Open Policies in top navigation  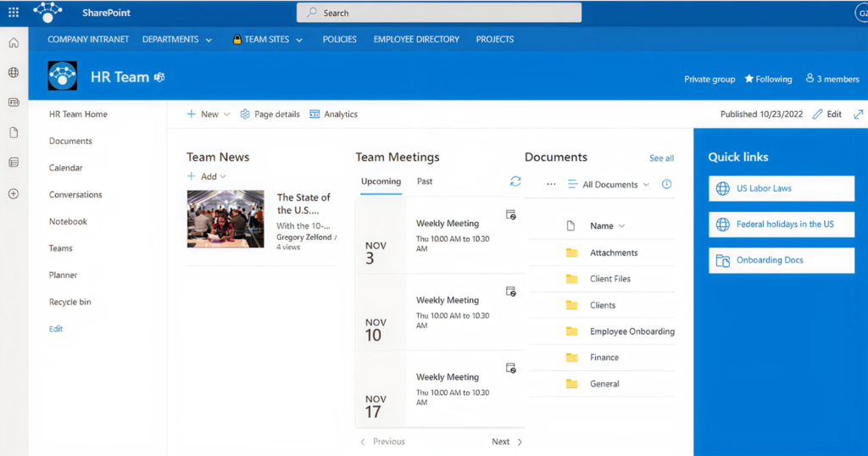tap(339, 39)
